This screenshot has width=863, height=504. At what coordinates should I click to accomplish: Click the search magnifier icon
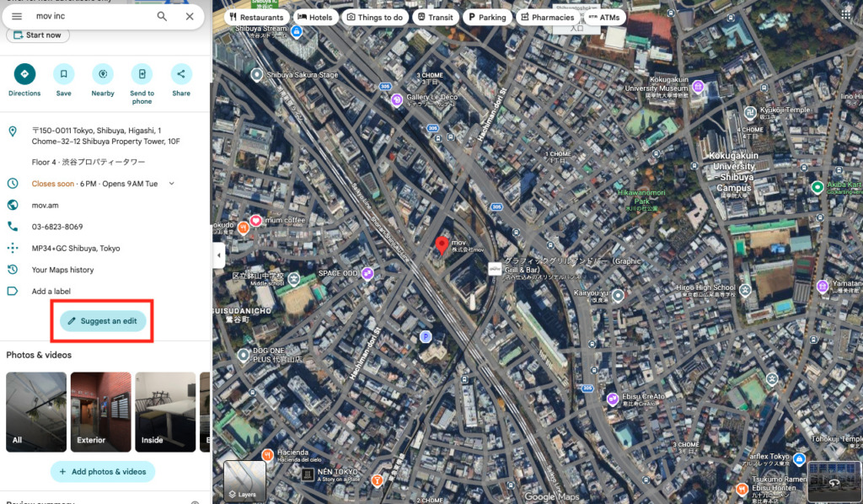click(162, 16)
